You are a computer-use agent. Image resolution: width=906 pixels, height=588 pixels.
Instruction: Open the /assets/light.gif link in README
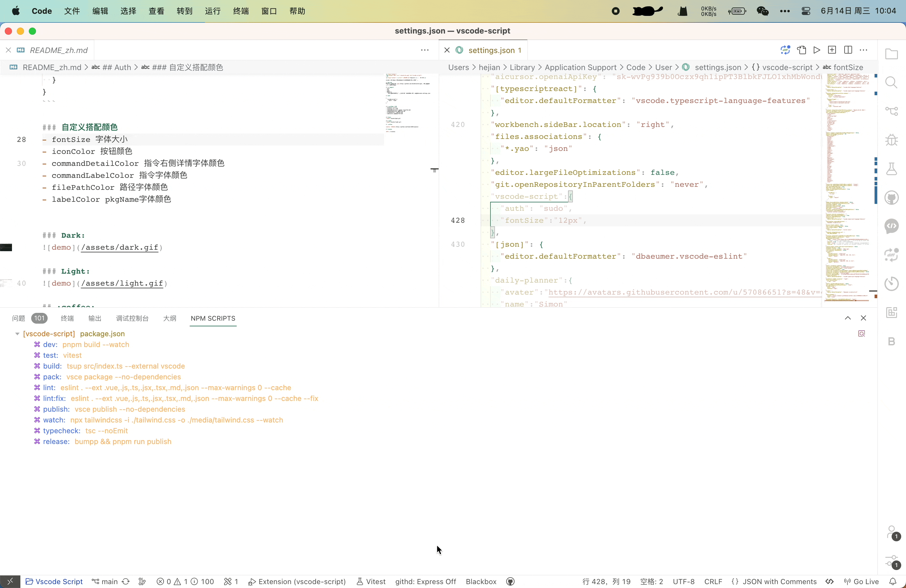point(122,283)
